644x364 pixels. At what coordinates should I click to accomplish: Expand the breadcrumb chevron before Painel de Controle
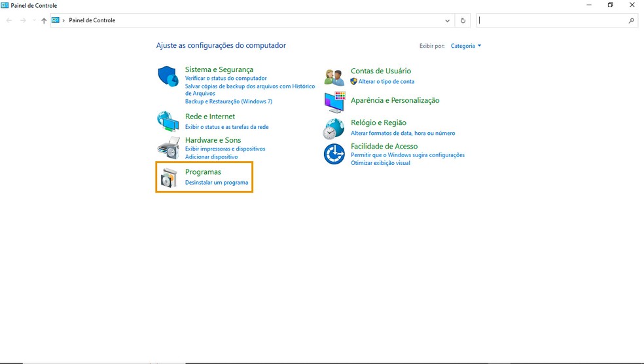tap(63, 20)
